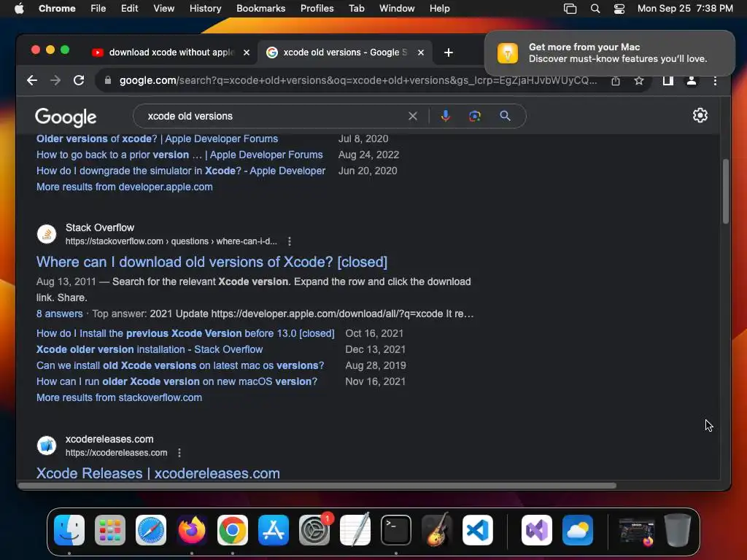Select the 'xcode old versions' tab

pyautogui.click(x=345, y=52)
